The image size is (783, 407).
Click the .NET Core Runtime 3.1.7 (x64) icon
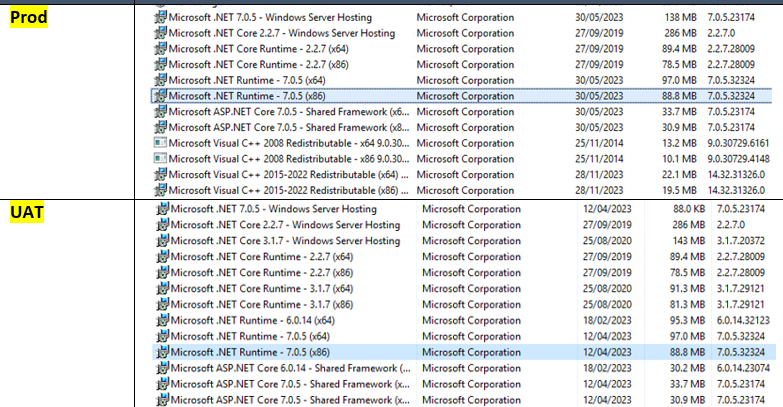click(x=163, y=289)
